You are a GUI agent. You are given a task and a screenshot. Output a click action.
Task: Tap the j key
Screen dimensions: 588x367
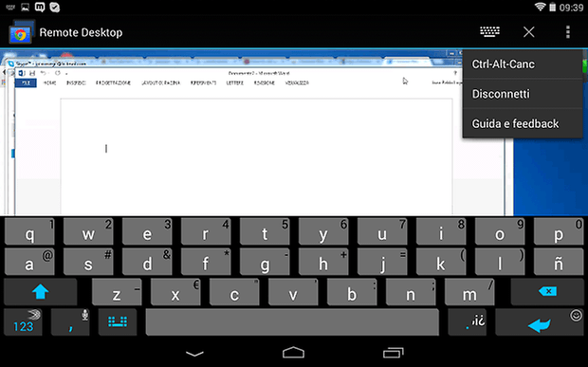[x=382, y=262]
